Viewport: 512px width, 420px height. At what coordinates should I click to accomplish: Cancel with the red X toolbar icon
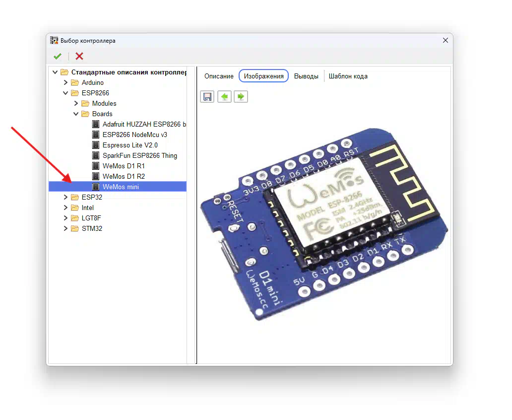tap(79, 56)
